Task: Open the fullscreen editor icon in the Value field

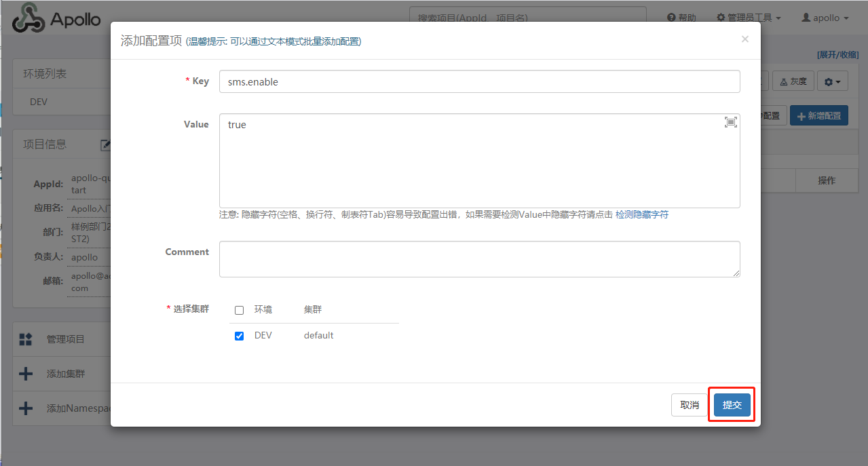Action: click(730, 122)
